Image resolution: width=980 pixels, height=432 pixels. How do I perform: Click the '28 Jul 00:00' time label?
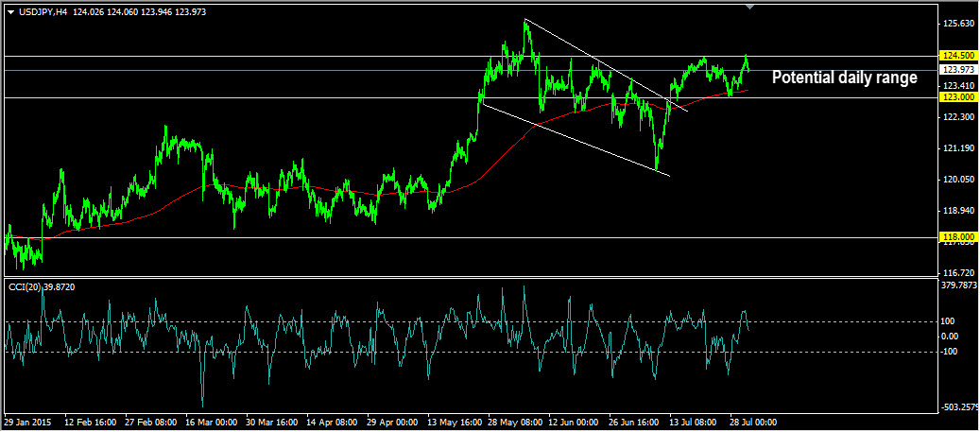pyautogui.click(x=754, y=422)
